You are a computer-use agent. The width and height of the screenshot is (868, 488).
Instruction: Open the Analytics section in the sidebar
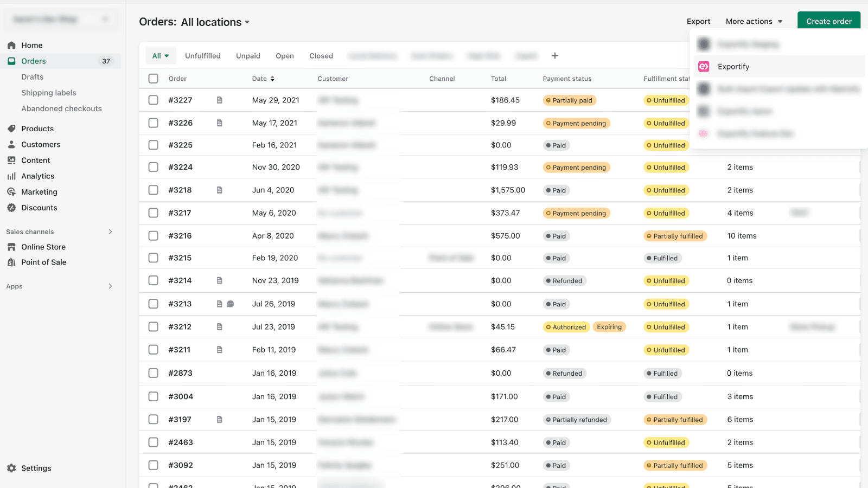pyautogui.click(x=37, y=176)
